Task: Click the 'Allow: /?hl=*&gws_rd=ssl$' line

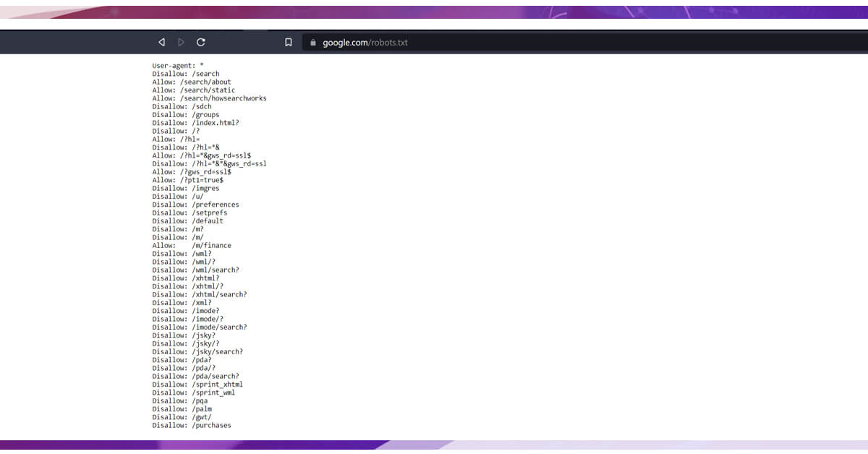Action: [x=202, y=155]
